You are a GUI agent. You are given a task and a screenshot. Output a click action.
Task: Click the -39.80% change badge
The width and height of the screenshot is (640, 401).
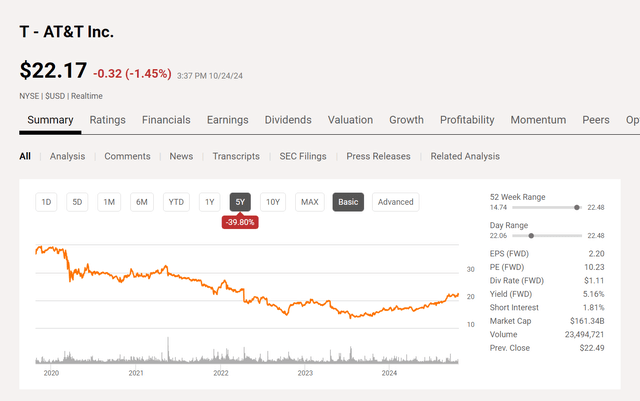click(240, 222)
